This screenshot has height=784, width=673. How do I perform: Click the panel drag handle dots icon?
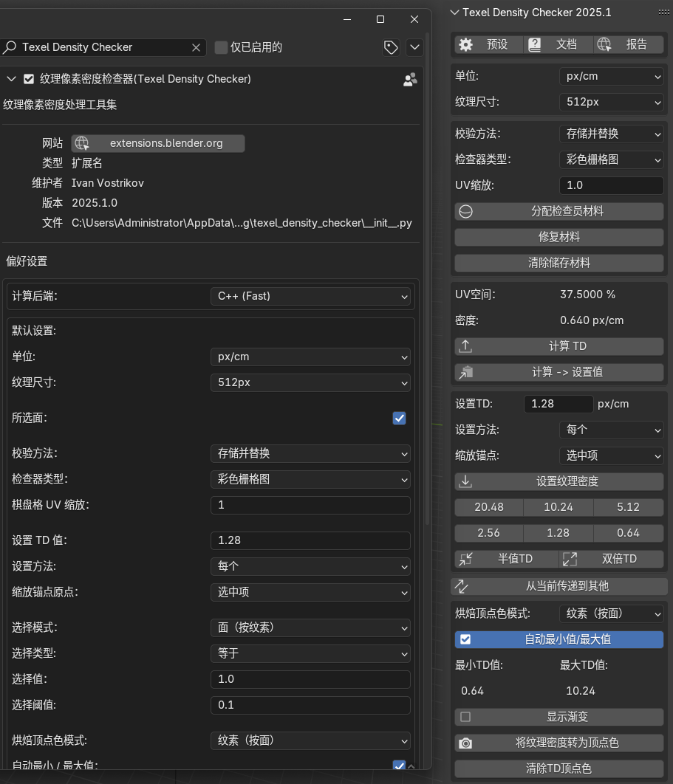point(663,13)
